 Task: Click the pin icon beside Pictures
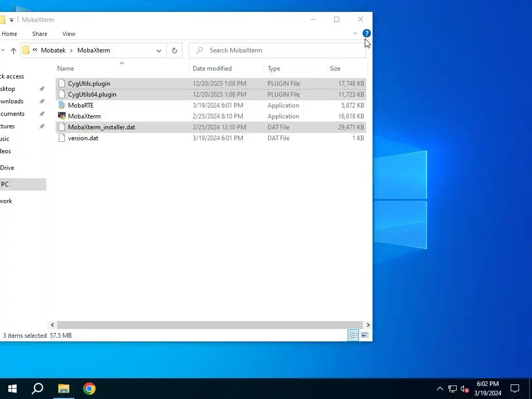(x=42, y=126)
